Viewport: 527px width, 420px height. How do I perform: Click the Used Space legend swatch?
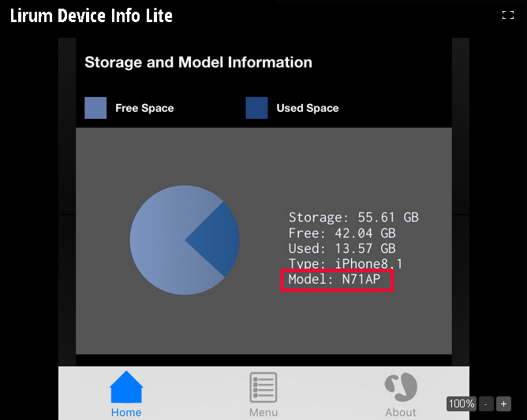[x=256, y=108]
